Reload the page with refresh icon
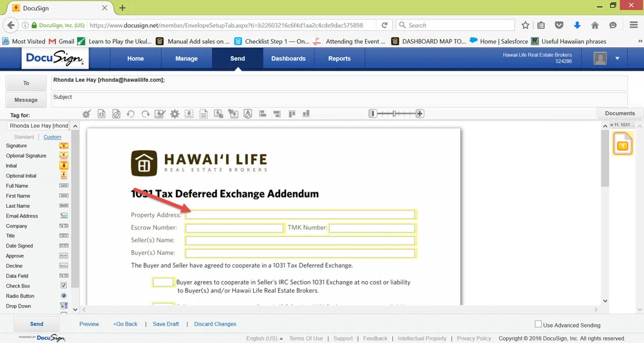 click(384, 25)
